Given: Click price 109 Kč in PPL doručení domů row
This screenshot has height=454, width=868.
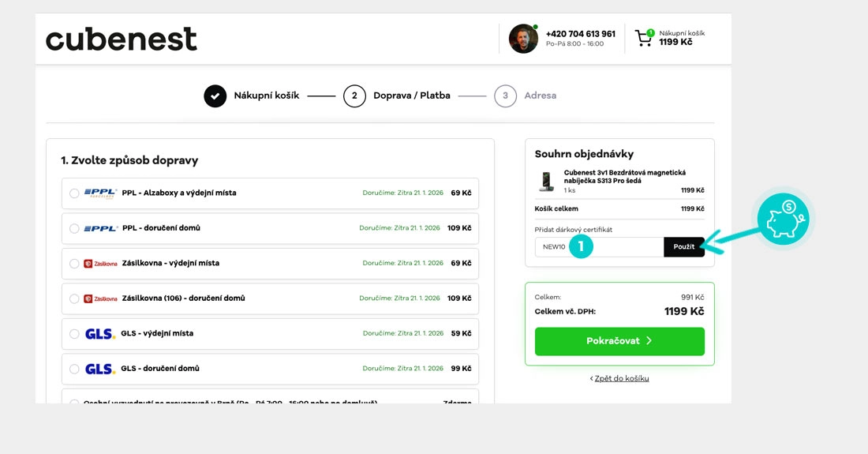Looking at the screenshot, I should click(459, 228).
